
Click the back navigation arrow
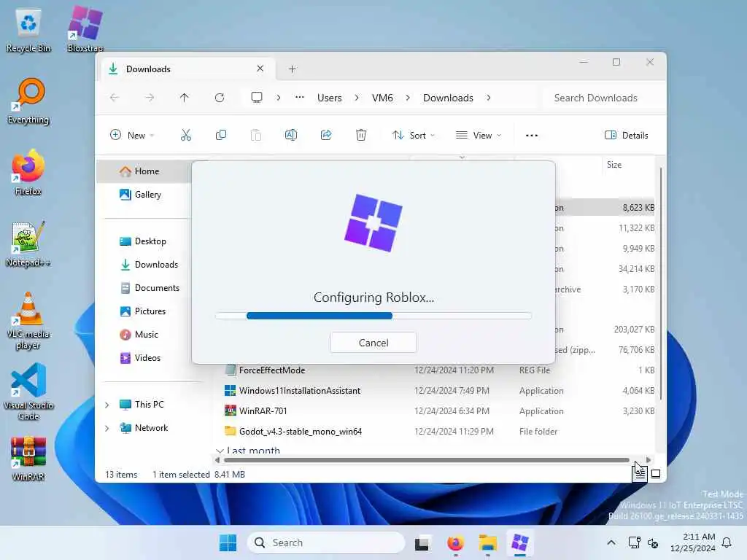[x=115, y=98]
